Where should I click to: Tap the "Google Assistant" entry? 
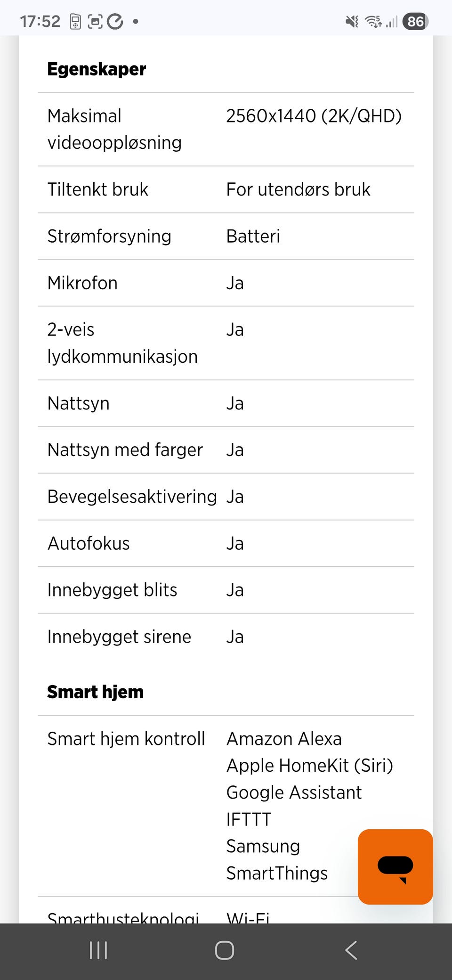[294, 792]
